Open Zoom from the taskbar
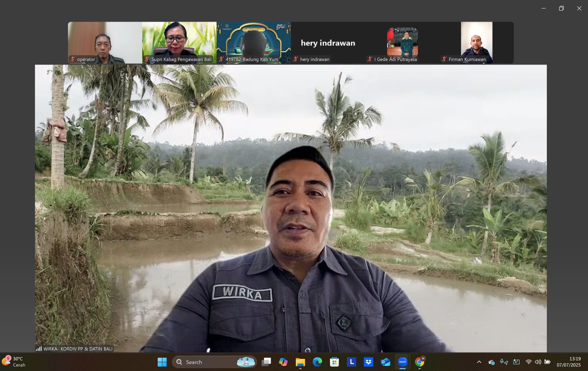This screenshot has height=371, width=588. (402, 362)
